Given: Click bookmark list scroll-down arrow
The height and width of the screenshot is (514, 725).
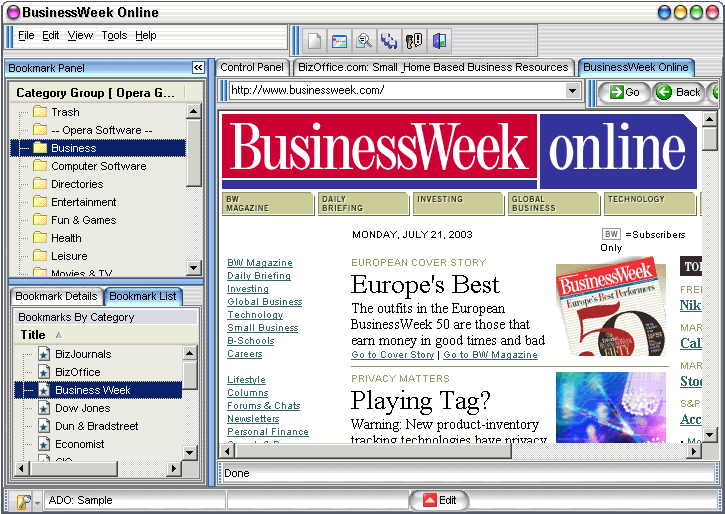Looking at the screenshot, I should tap(190, 452).
